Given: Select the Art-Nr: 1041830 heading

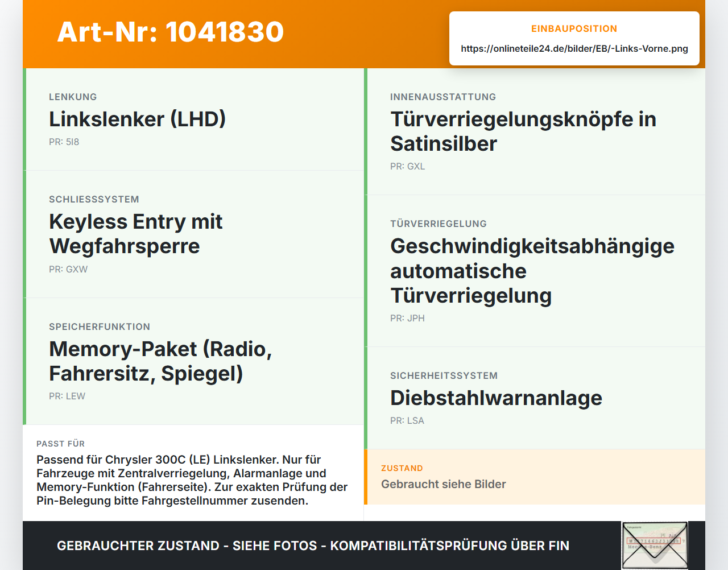Looking at the screenshot, I should (171, 32).
